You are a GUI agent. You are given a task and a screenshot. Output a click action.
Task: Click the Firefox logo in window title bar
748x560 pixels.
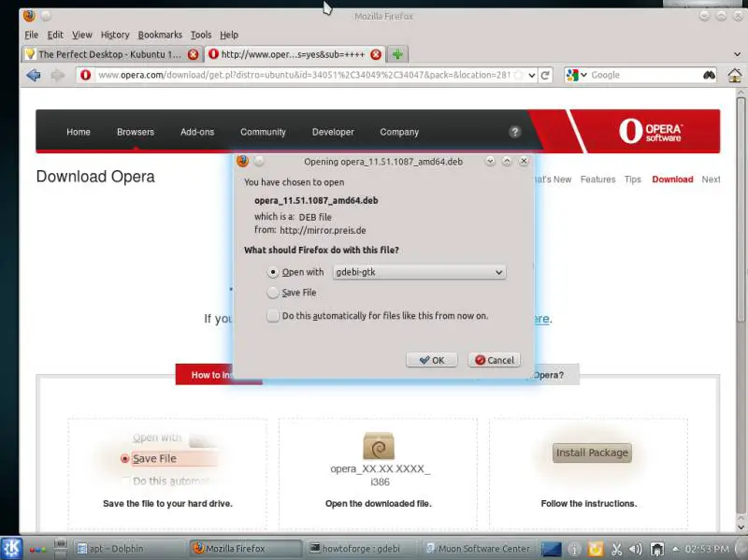(29, 16)
